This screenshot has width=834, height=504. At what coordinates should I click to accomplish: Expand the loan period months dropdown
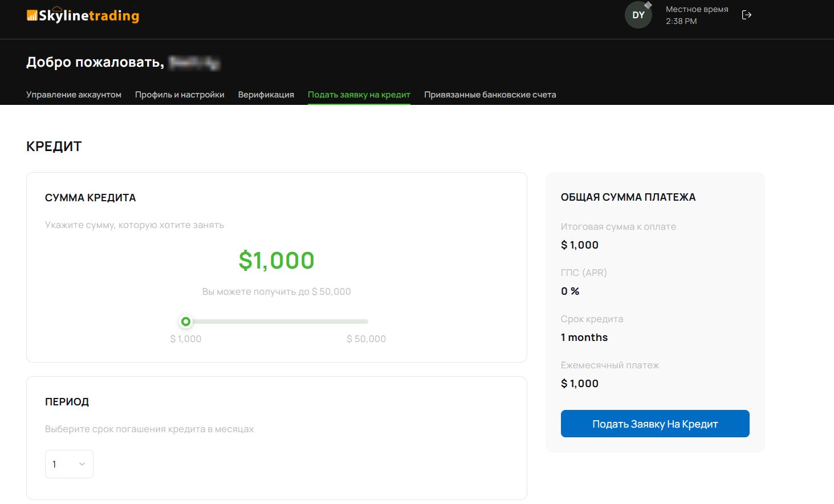point(69,464)
